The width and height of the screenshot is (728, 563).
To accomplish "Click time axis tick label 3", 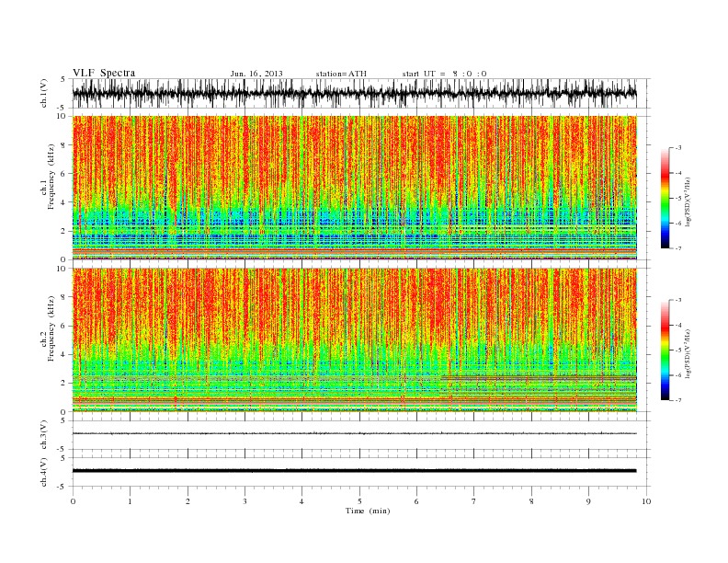I will [x=245, y=501].
